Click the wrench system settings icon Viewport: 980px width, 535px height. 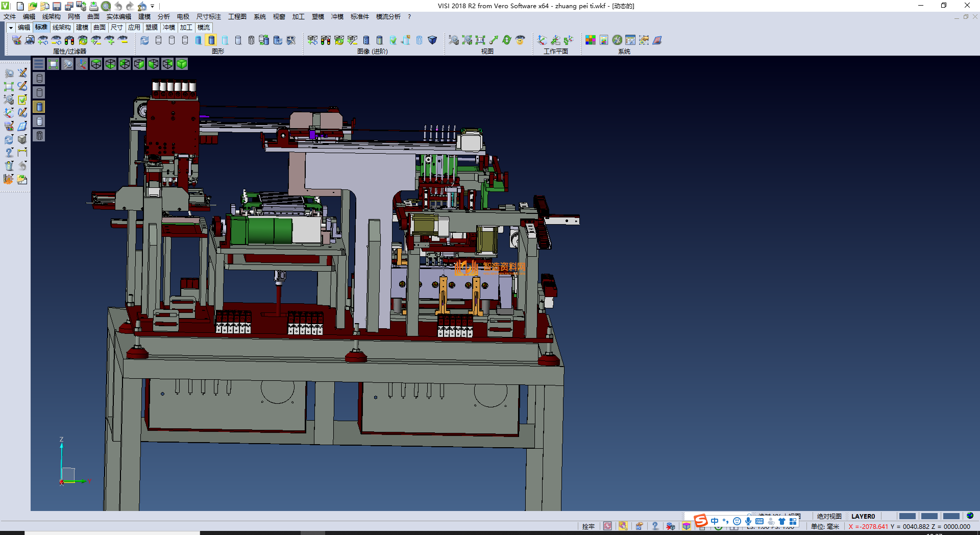coord(617,40)
